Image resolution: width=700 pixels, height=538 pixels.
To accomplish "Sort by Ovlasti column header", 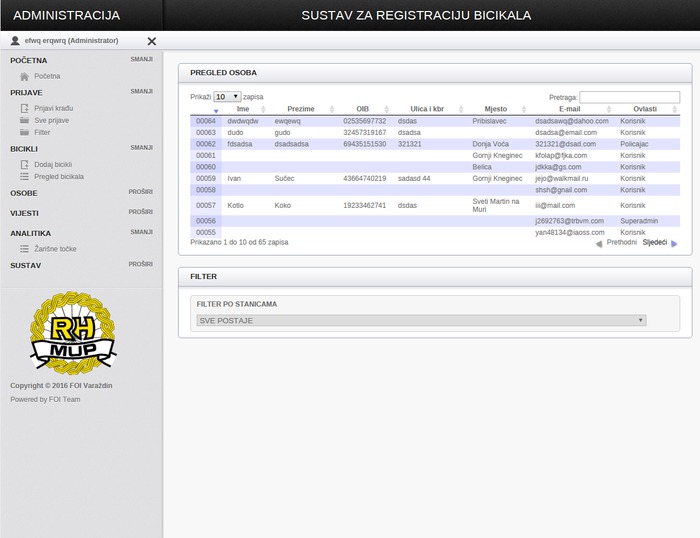I will (x=645, y=109).
